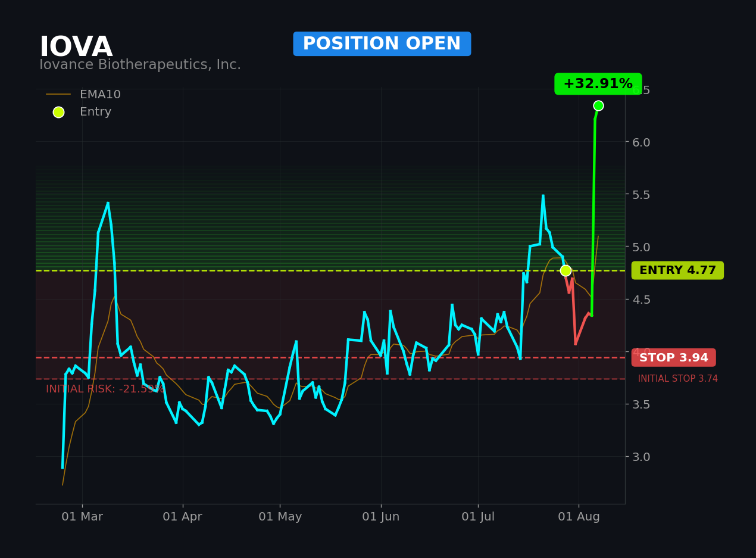Click the ENTRY 4.77 price label
This screenshot has height=558, width=756.
[x=677, y=270]
